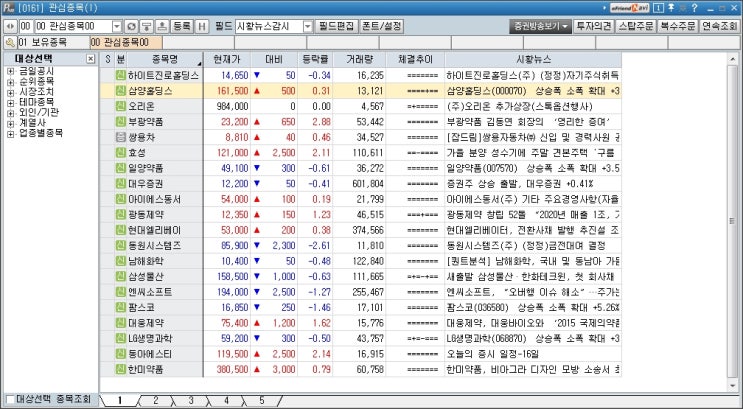743x409 pixels.
Task: Click the upload-arrow icon before 등록
Action: pos(162,26)
